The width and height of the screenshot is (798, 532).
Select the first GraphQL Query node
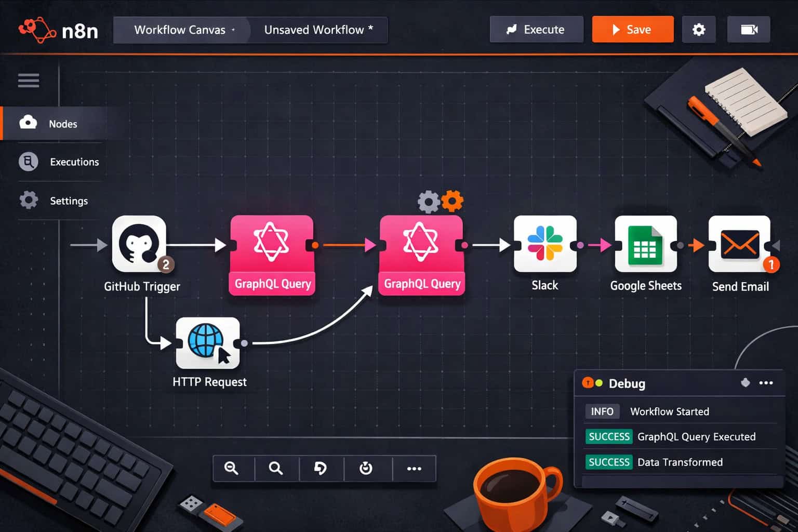point(272,255)
